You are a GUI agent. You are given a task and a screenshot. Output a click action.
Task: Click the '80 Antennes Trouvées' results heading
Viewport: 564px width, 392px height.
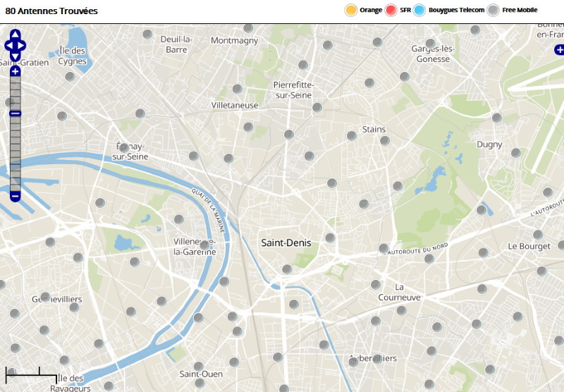pos(51,11)
